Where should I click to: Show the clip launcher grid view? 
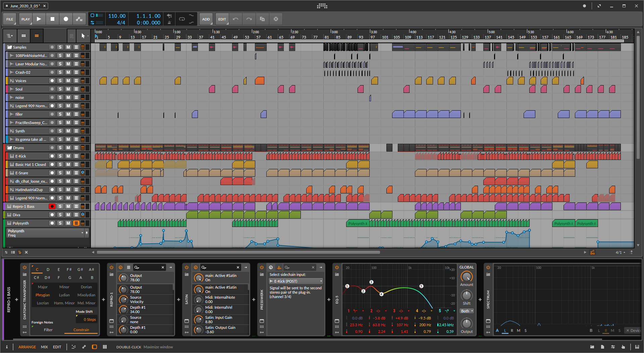[23, 36]
